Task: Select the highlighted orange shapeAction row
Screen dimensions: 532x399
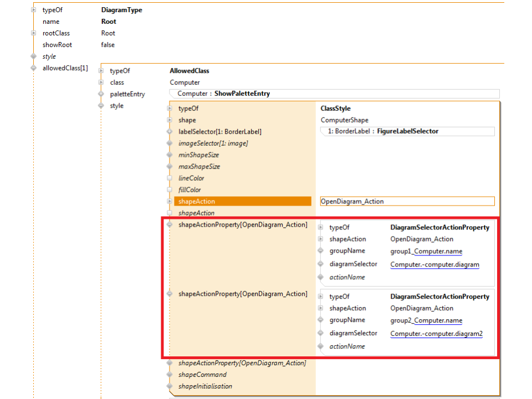Action: coord(244,202)
